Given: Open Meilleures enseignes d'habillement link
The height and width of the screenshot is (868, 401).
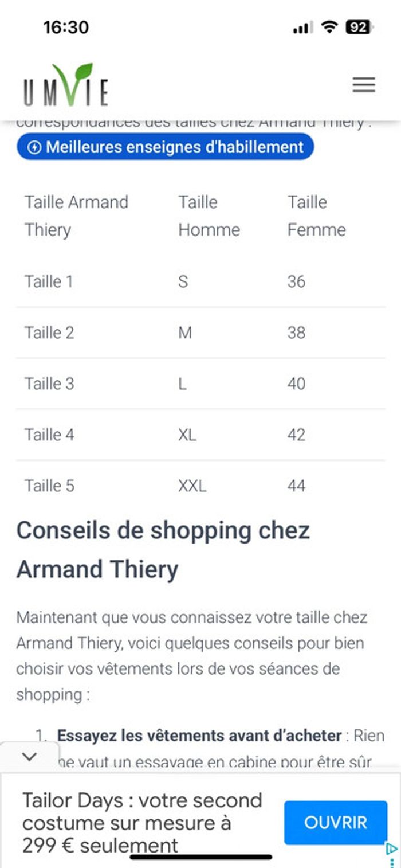Looking at the screenshot, I should [x=165, y=147].
